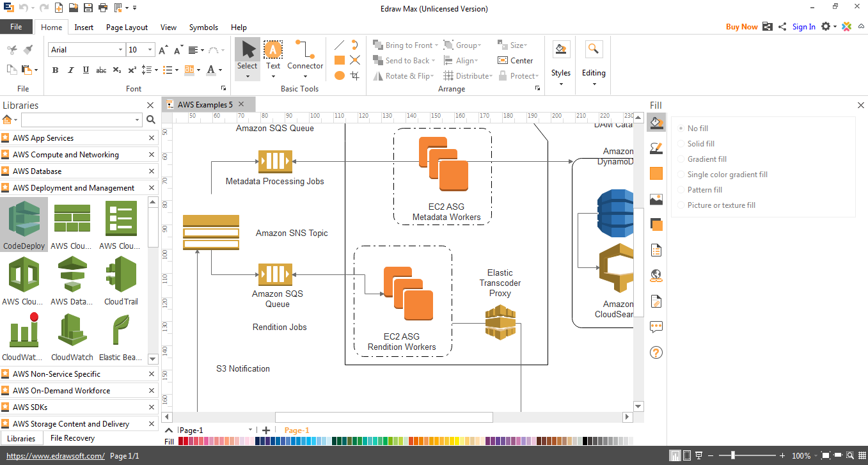Open the picture panel in sidebar

click(x=656, y=199)
